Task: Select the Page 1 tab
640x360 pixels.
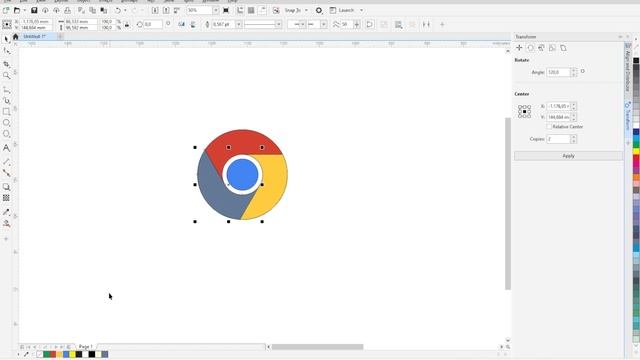Action: [x=86, y=347]
